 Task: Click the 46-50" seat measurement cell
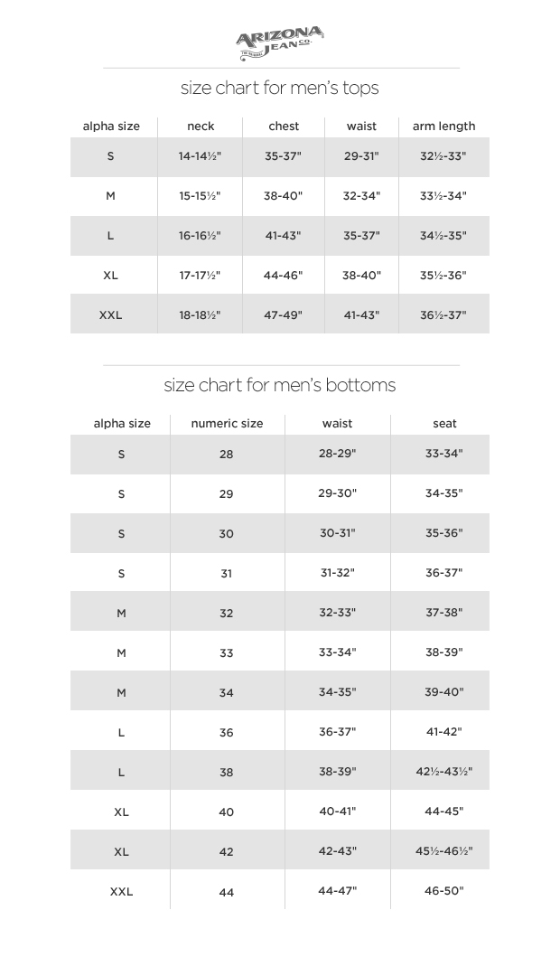click(443, 891)
